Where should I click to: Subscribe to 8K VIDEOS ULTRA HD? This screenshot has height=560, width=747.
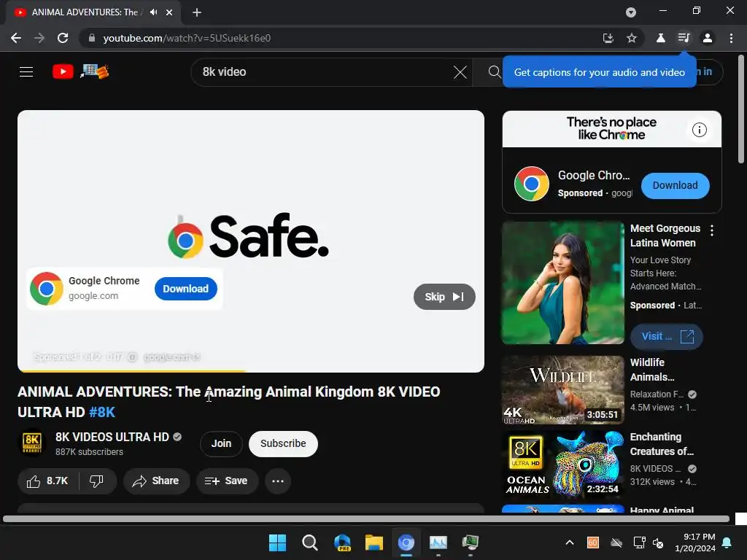tap(283, 444)
